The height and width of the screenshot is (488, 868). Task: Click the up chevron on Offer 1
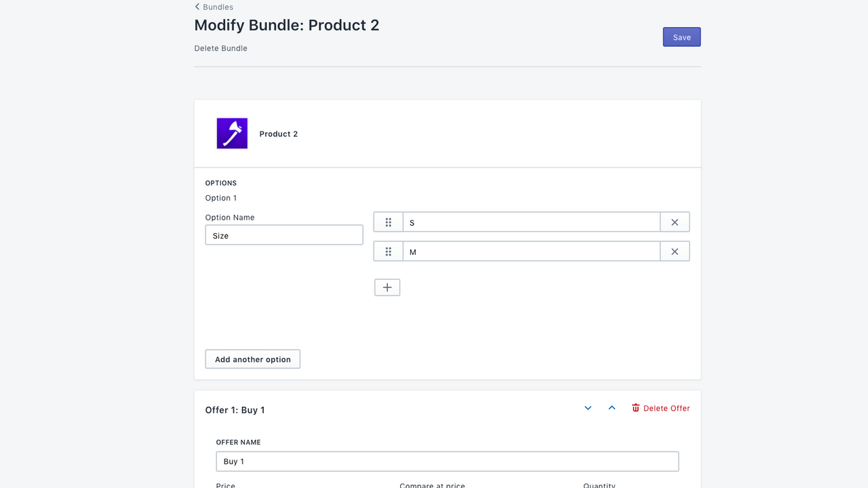tap(611, 407)
